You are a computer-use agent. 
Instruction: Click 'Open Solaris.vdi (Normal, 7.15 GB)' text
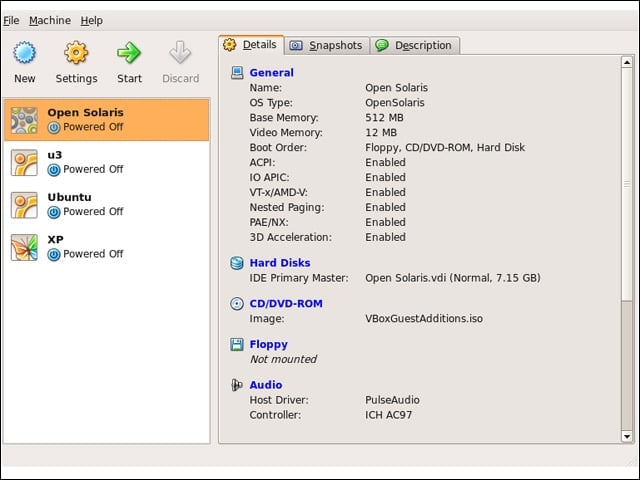pyautogui.click(x=453, y=278)
